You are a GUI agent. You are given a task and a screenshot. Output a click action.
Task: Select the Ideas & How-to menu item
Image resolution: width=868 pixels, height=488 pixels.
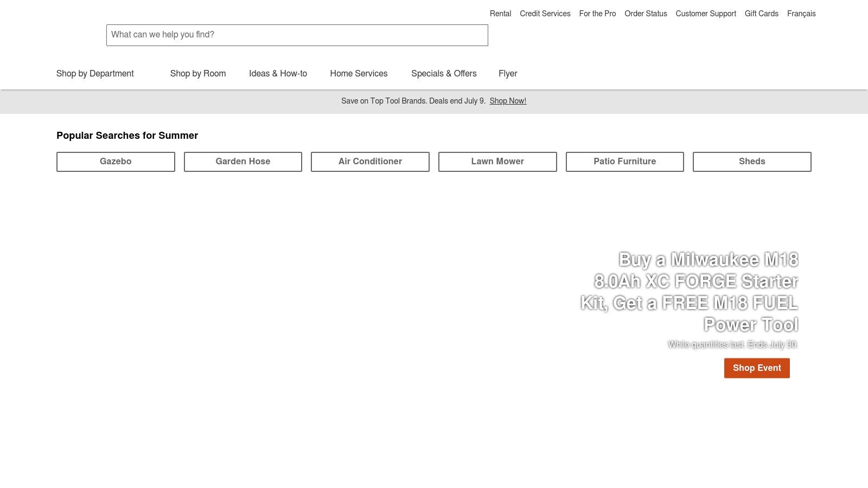pyautogui.click(x=278, y=74)
